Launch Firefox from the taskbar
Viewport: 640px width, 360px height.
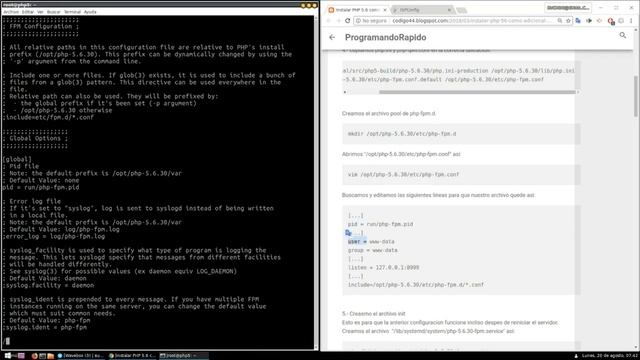(x=34, y=356)
